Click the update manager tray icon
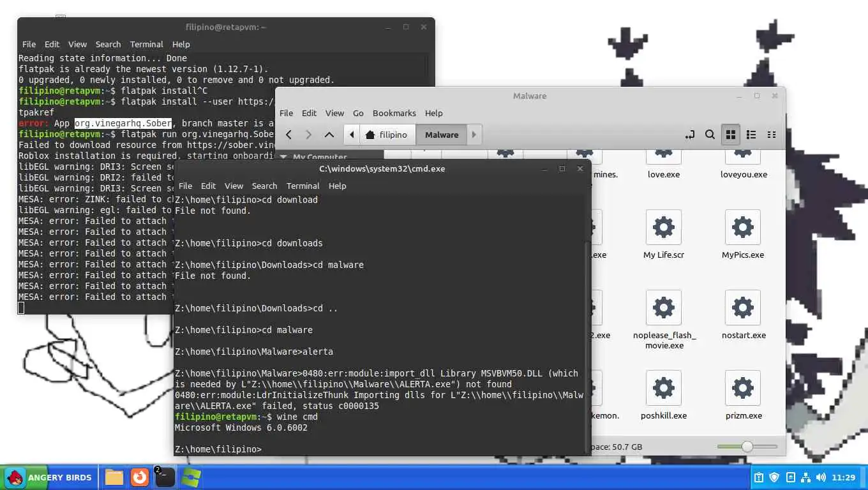The width and height of the screenshot is (868, 490). [x=791, y=477]
